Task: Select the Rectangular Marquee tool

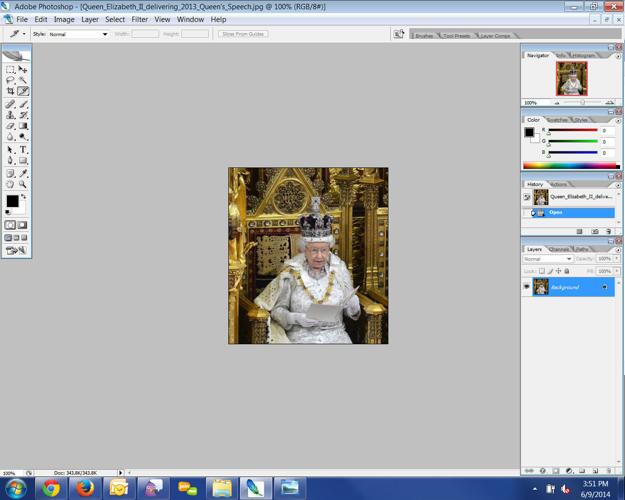Action: click(11, 70)
